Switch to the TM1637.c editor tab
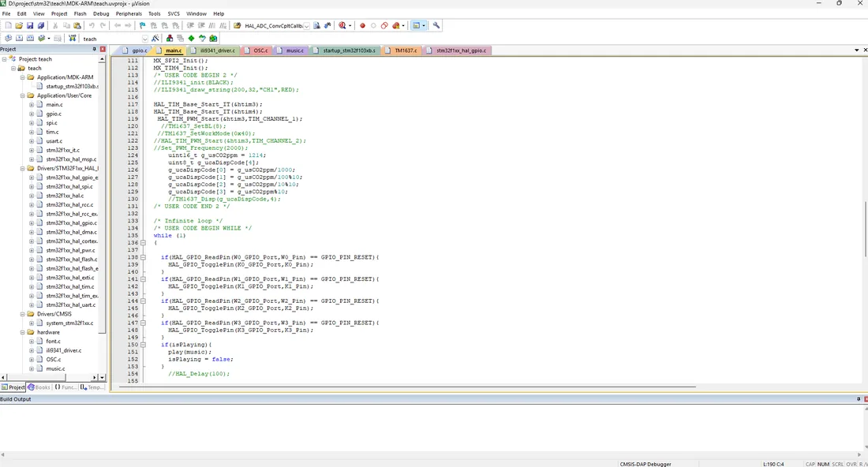 tap(402, 50)
